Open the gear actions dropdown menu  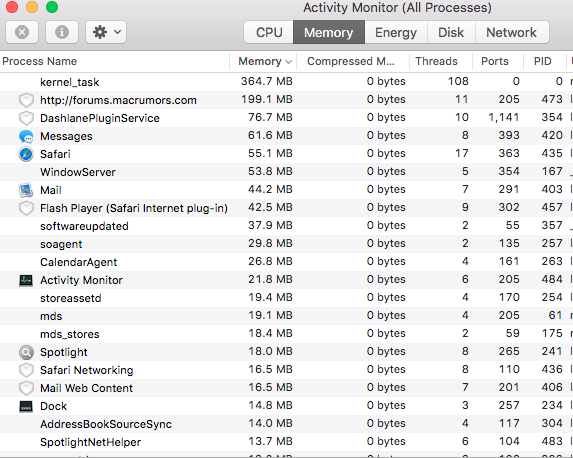(x=106, y=32)
